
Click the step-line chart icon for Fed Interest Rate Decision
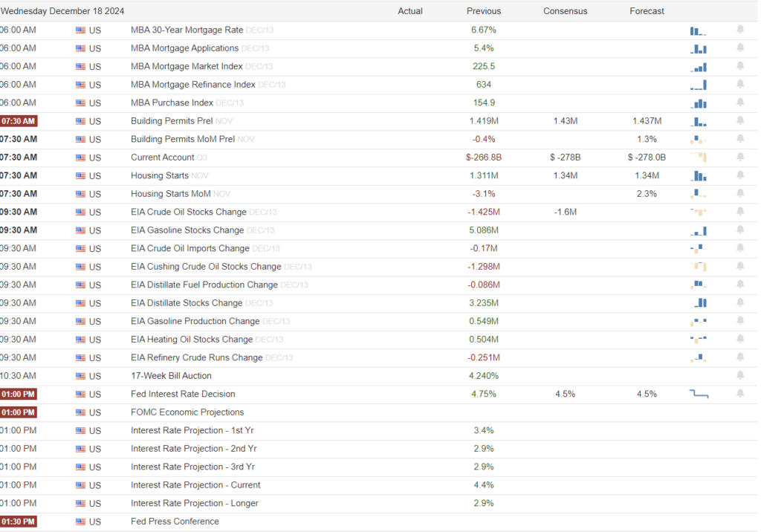[x=699, y=394]
